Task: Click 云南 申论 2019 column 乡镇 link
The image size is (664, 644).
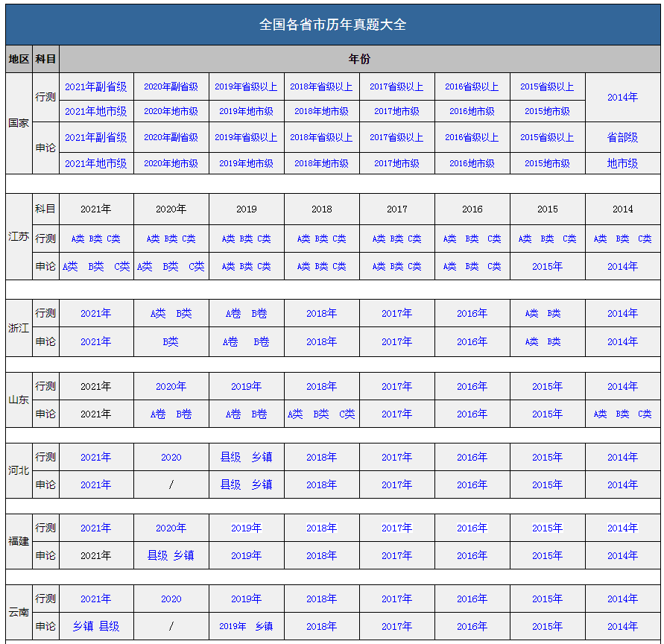Action: point(265,626)
